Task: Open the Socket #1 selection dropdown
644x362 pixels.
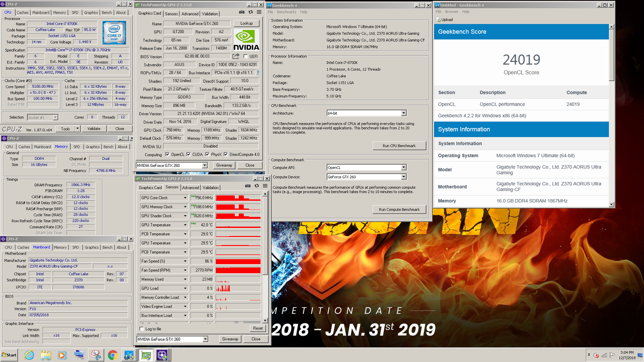Action: [x=55, y=117]
